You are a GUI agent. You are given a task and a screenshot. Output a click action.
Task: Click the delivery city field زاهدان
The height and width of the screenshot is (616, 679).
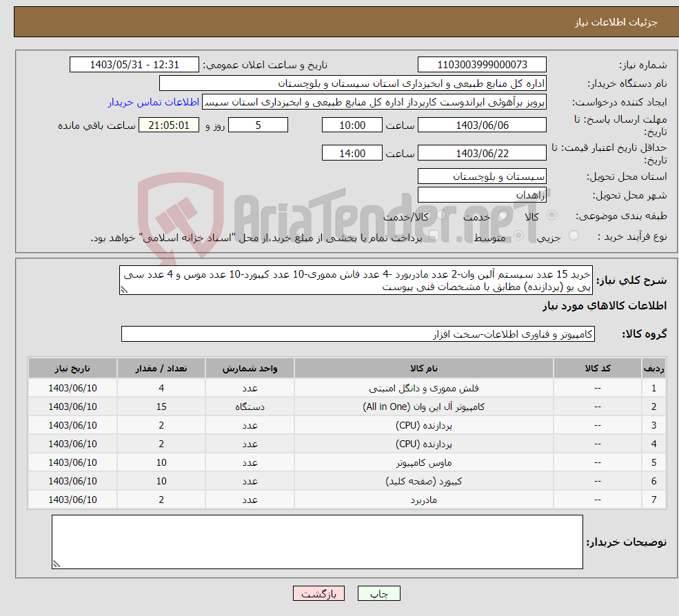pyautogui.click(x=482, y=195)
